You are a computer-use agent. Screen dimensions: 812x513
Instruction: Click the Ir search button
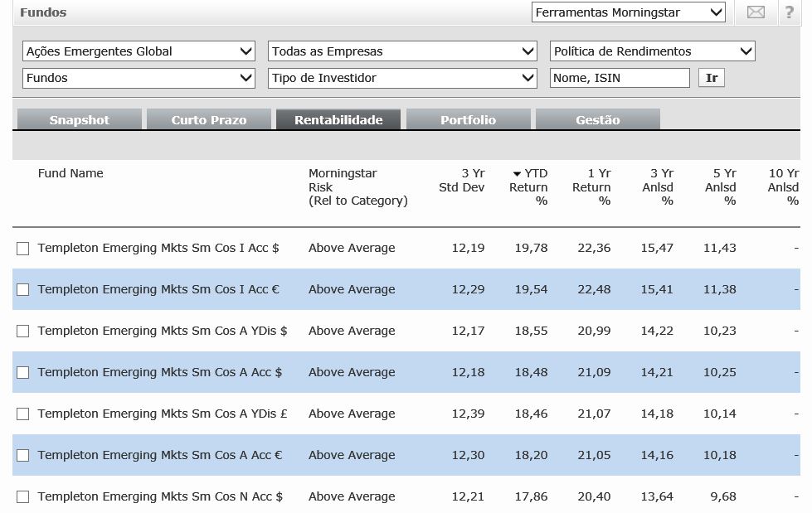(x=712, y=78)
